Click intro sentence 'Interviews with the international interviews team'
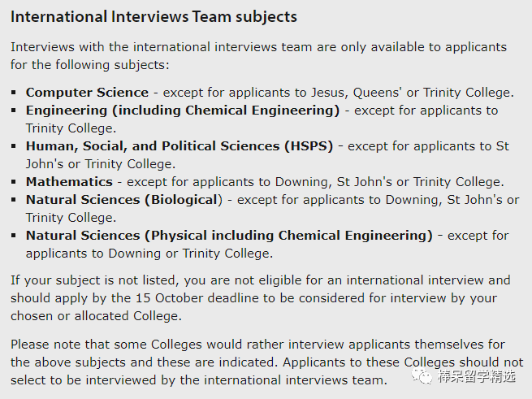The height and width of the screenshot is (399, 532). [258, 55]
